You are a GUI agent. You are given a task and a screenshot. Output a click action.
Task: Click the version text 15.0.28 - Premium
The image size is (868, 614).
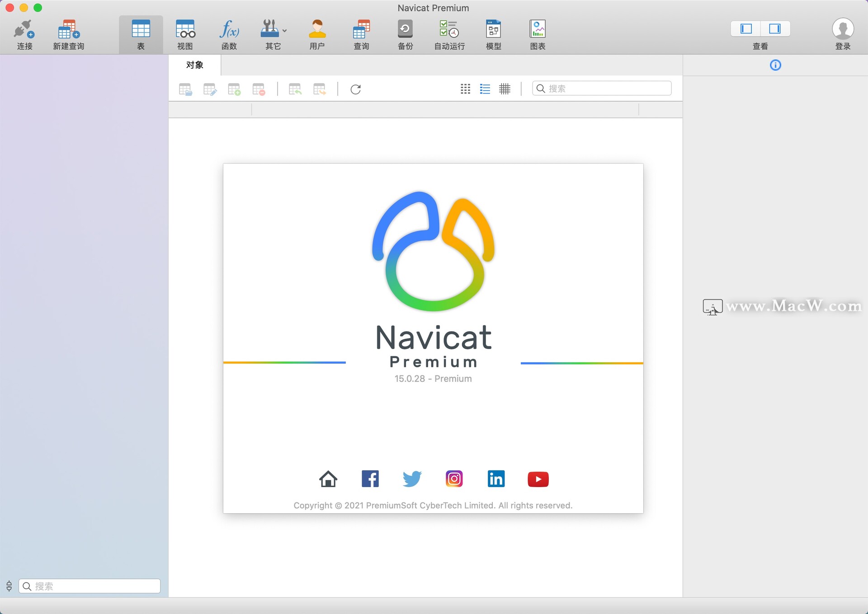click(x=433, y=379)
